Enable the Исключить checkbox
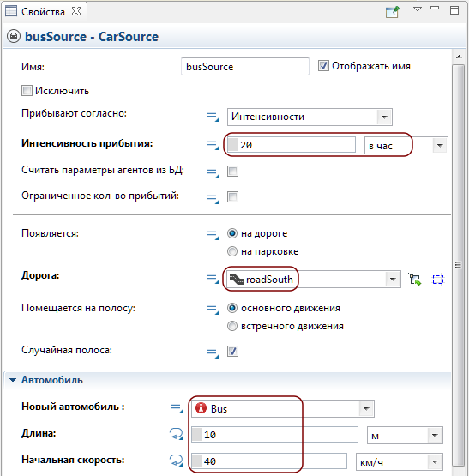 27,90
